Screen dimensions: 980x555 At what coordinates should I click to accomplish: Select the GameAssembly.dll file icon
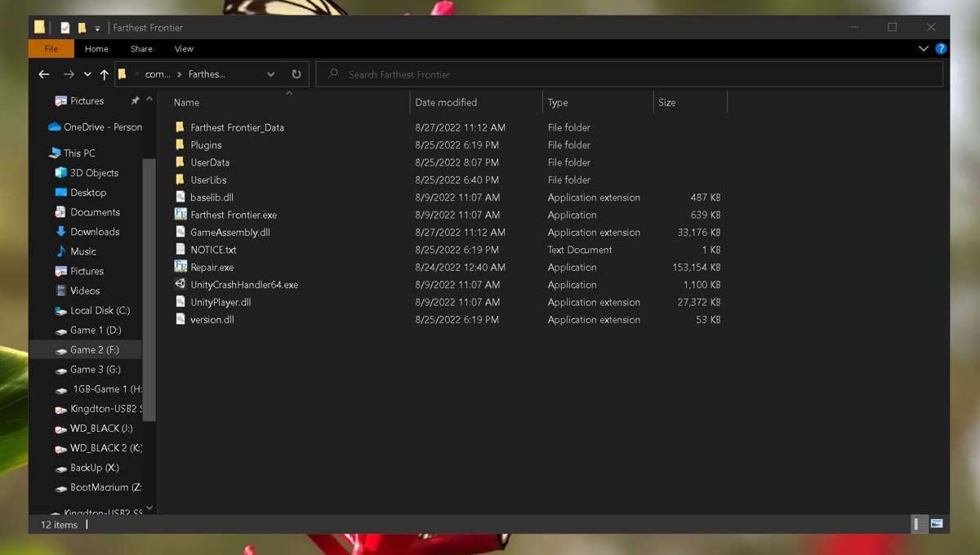point(180,232)
